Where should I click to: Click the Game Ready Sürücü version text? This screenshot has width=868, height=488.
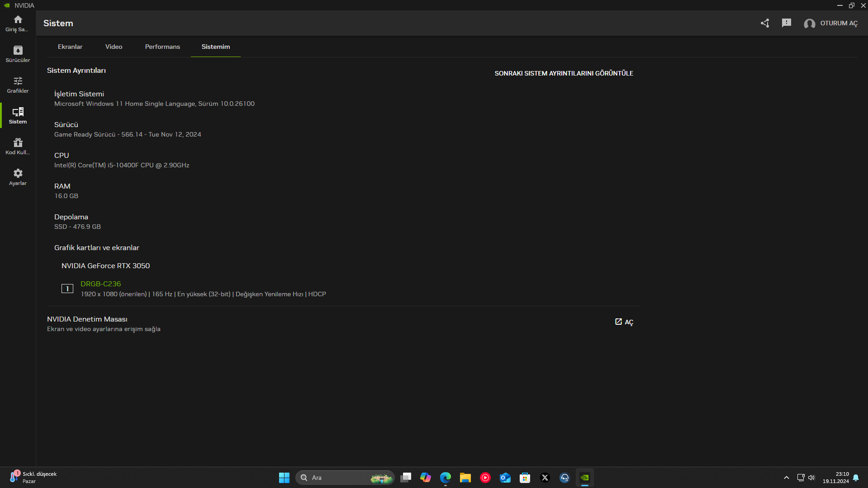(128, 135)
